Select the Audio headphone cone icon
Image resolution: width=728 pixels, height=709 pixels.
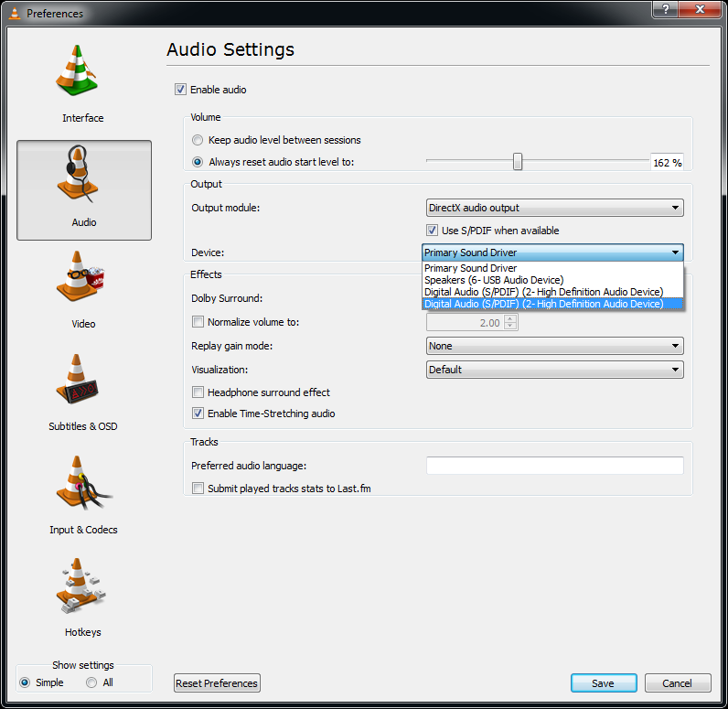coord(78,173)
